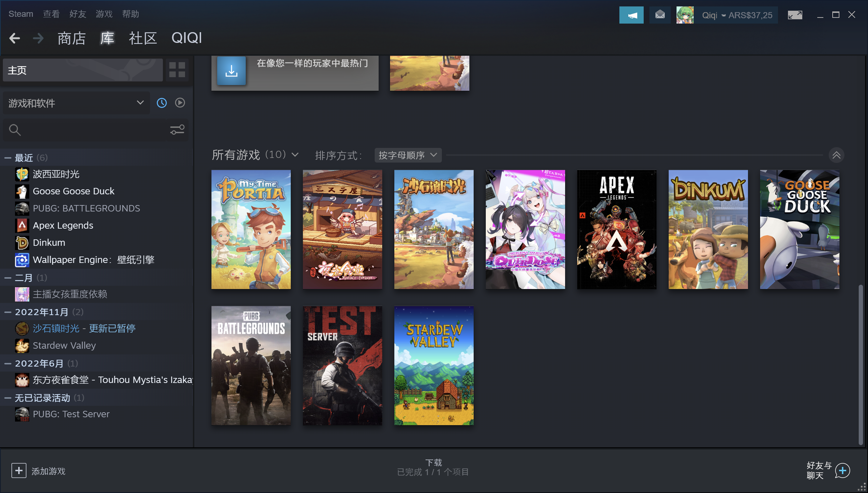Image resolution: width=868 pixels, height=493 pixels.
Task: Click the search icon in sidebar
Action: tap(15, 129)
